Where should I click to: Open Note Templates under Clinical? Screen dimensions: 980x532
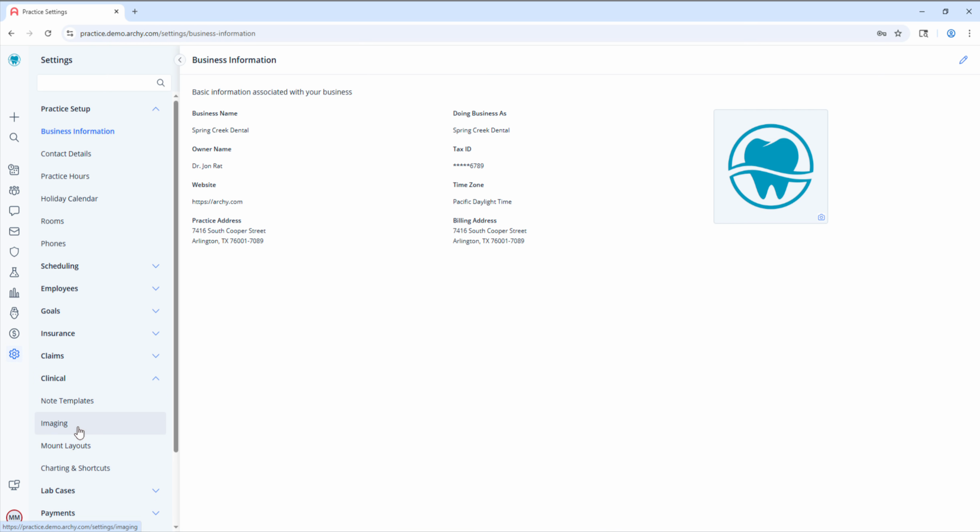pos(67,401)
